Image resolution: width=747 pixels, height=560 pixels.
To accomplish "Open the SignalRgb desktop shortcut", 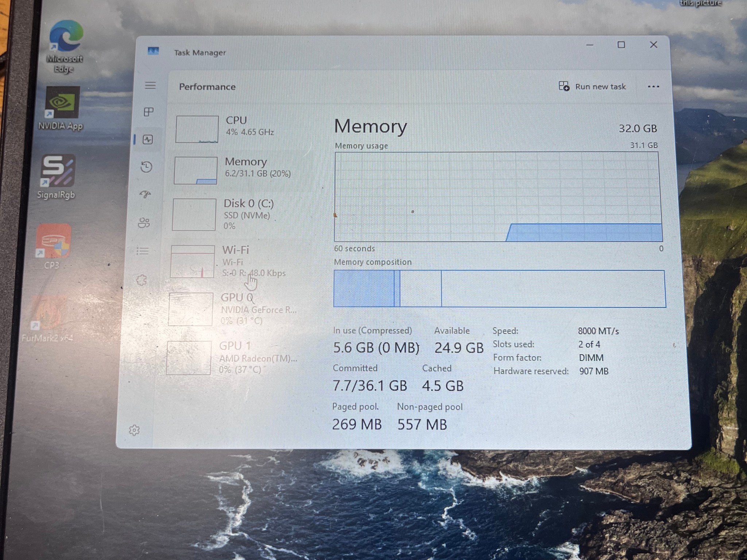I will [57, 176].
